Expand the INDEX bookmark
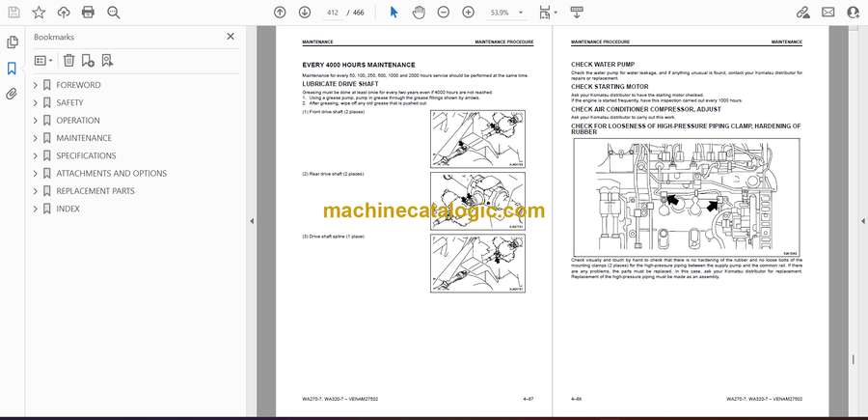868x420 pixels. [x=36, y=209]
